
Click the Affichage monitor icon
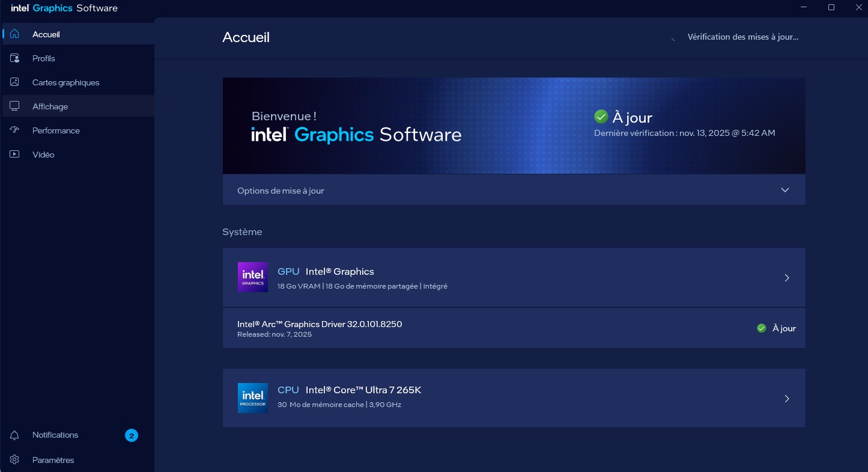[14, 106]
